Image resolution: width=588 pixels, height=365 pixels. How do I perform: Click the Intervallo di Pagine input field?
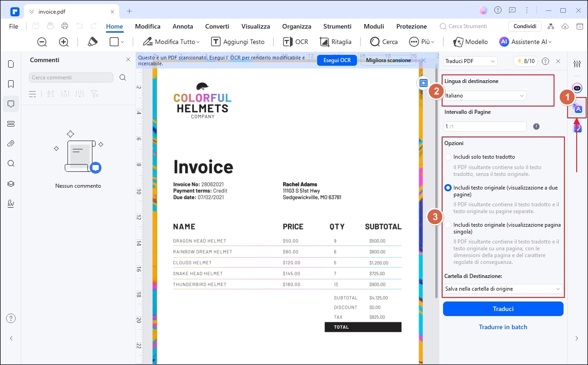click(485, 127)
